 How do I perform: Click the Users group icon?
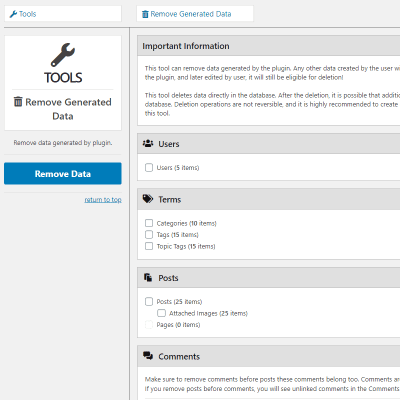click(x=148, y=144)
